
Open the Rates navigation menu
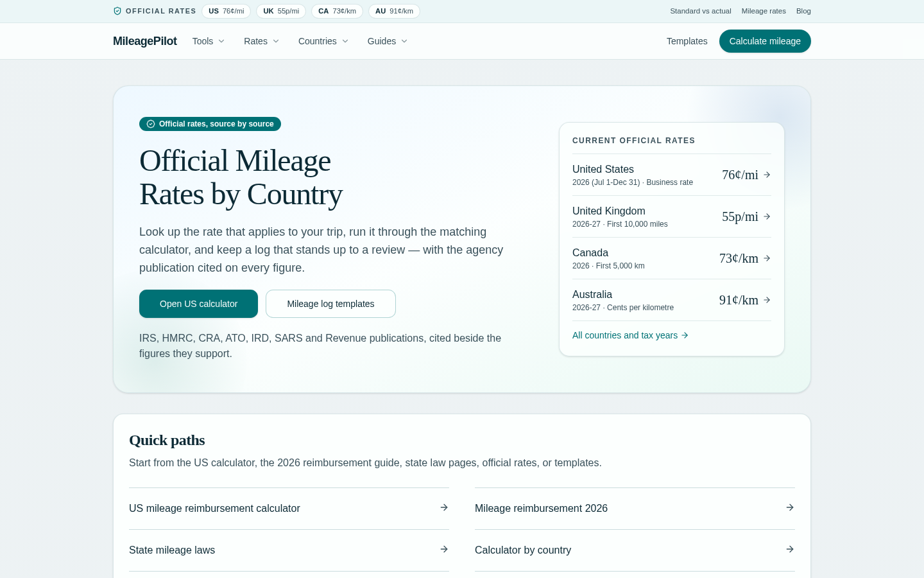pyautogui.click(x=262, y=41)
